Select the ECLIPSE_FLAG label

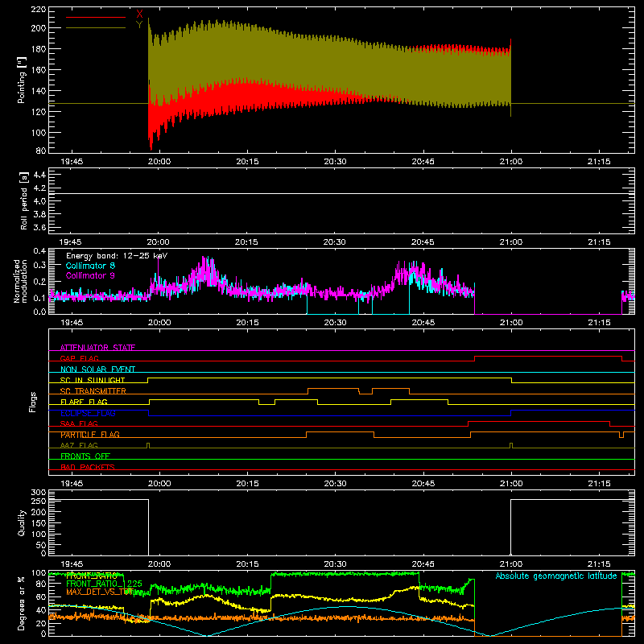coord(88,413)
